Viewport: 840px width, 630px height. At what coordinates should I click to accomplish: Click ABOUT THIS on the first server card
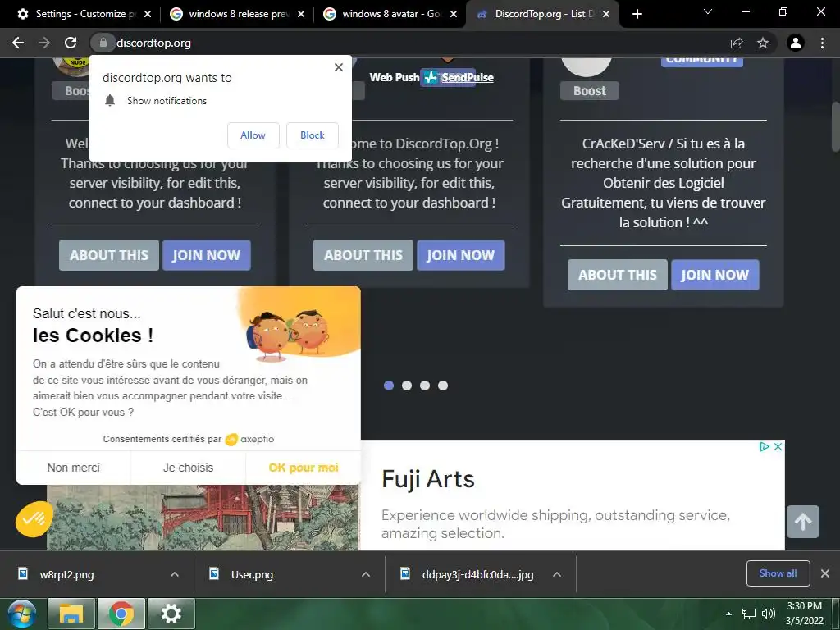pos(109,255)
